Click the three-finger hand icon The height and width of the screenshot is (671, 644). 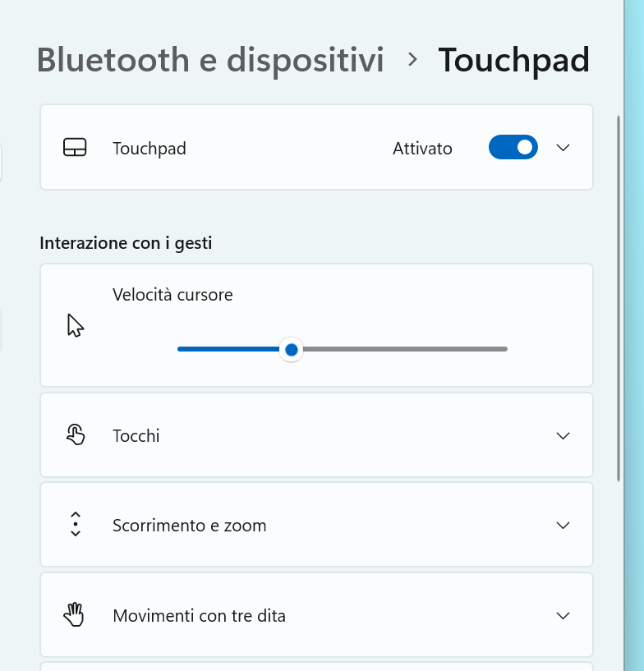74,614
